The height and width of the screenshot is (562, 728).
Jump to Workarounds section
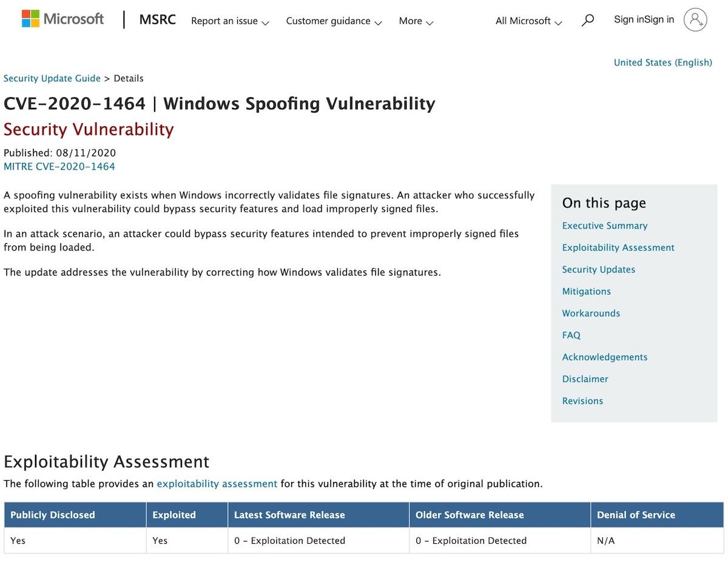pos(591,313)
